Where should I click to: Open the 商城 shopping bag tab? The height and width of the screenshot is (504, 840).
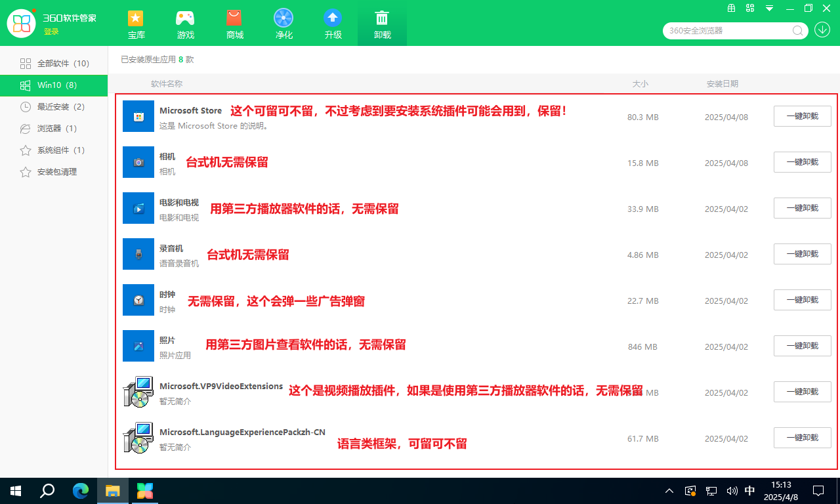[234, 24]
